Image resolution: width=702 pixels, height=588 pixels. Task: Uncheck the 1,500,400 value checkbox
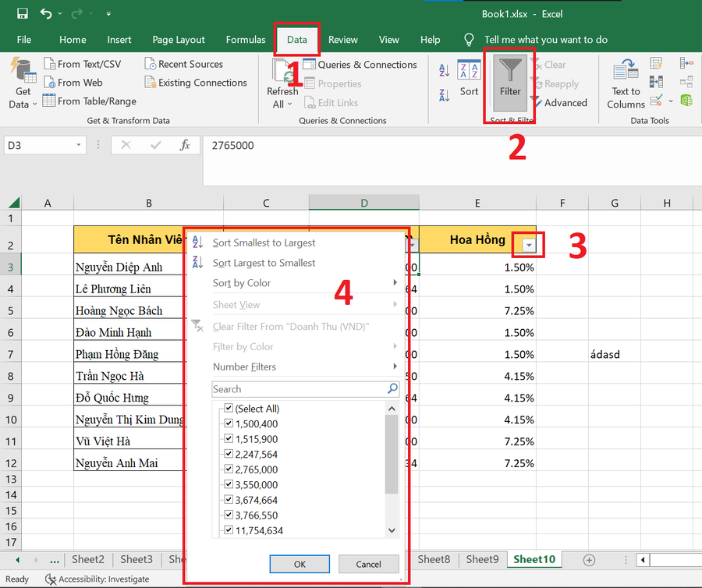(x=229, y=424)
